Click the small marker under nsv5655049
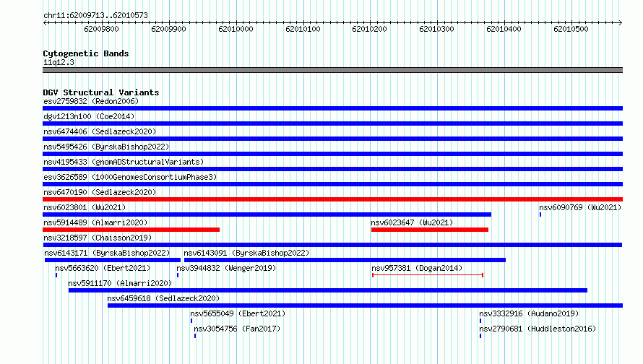Image resolution: width=643 pixels, height=364 pixels. (191, 321)
